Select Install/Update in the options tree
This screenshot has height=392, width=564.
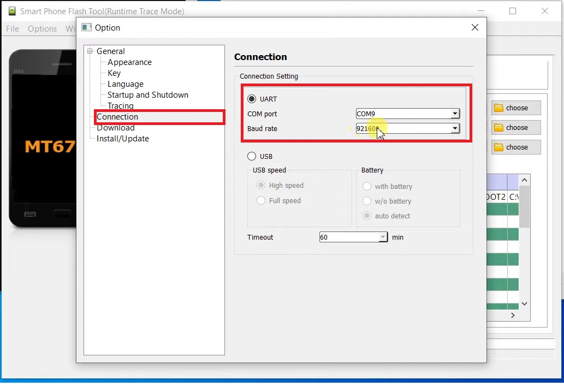click(x=122, y=139)
